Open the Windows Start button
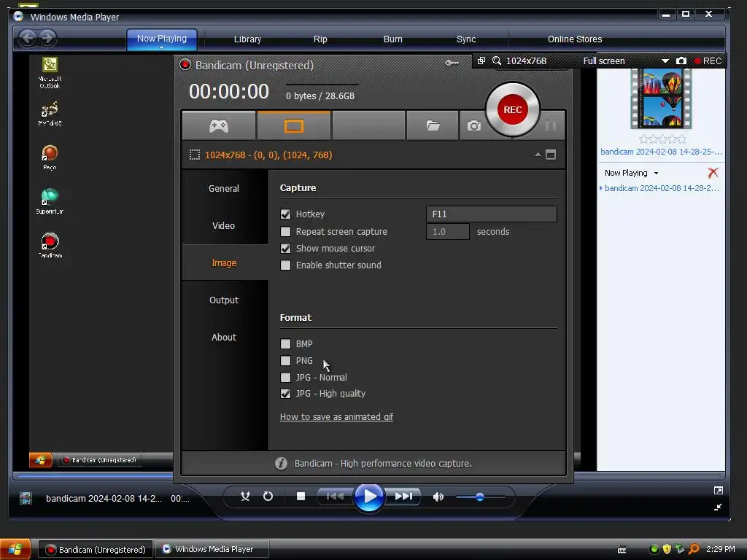This screenshot has height=560, width=747. pos(15,550)
